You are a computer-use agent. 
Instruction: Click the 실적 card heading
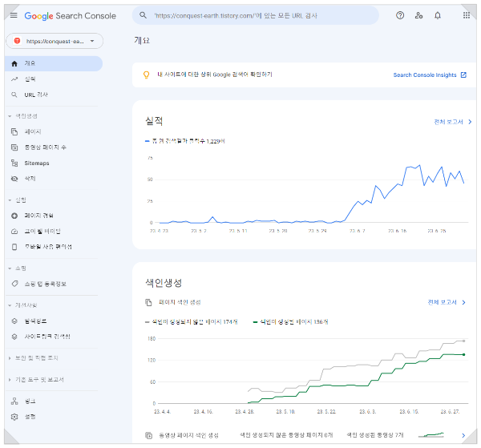(154, 121)
